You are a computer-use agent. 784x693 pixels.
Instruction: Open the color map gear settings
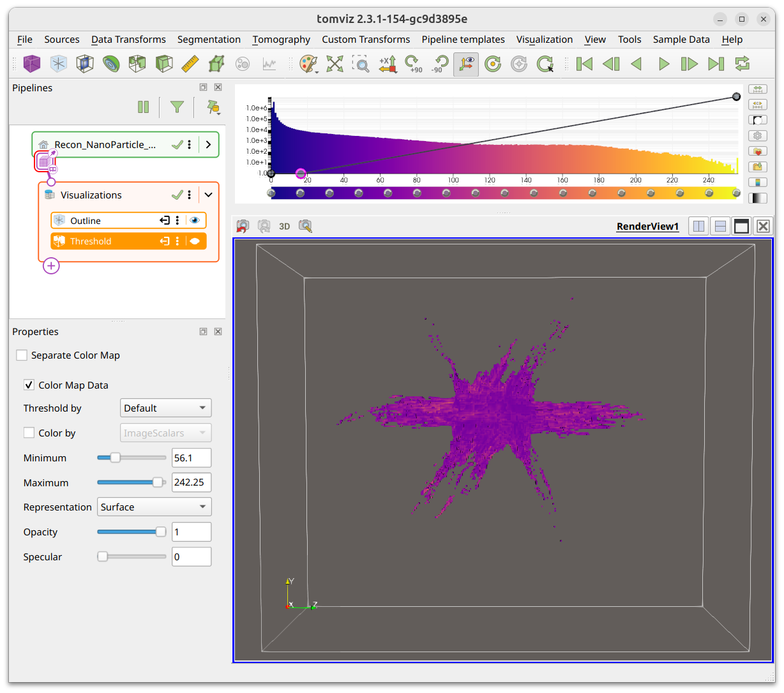pos(758,136)
